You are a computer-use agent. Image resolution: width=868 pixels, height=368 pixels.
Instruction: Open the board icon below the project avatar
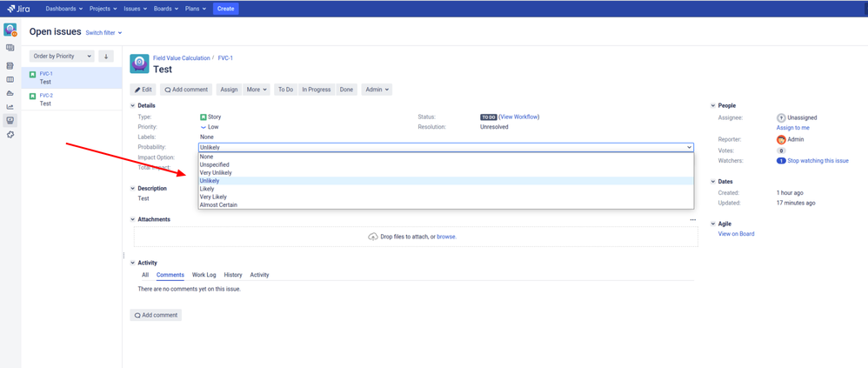point(10,48)
